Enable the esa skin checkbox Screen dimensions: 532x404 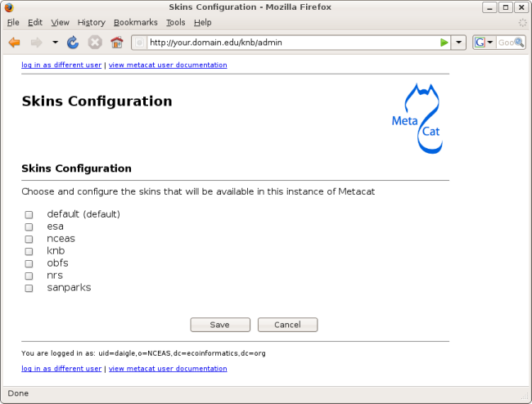[29, 227]
